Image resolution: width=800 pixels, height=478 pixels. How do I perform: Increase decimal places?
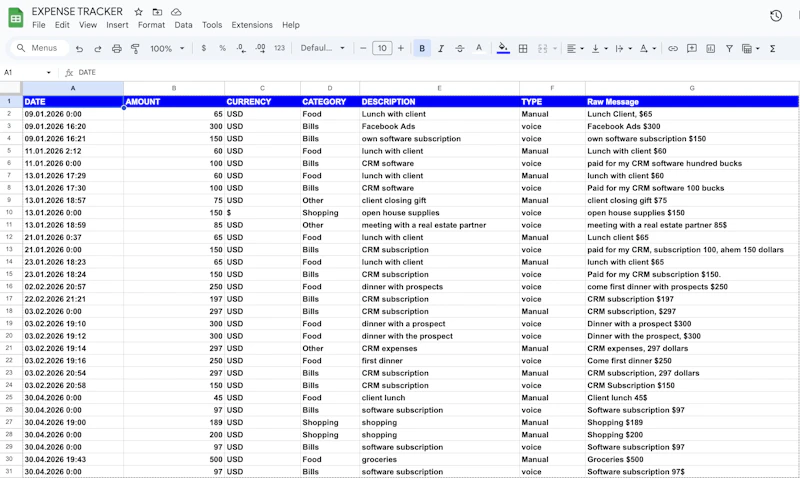pos(260,48)
